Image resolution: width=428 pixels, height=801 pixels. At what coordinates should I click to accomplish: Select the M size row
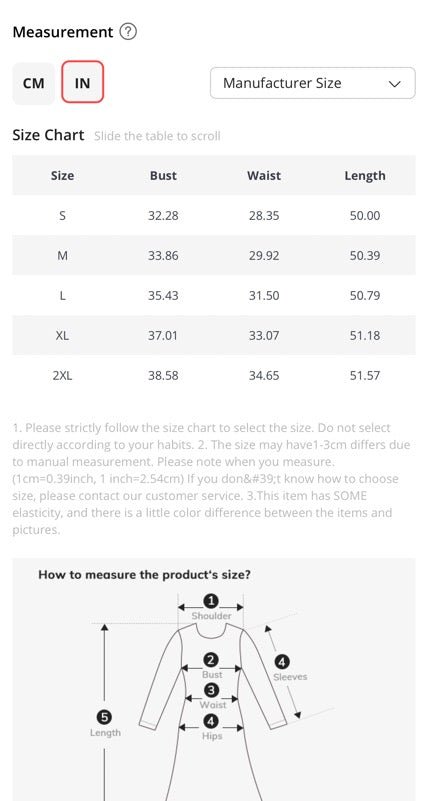click(214, 255)
